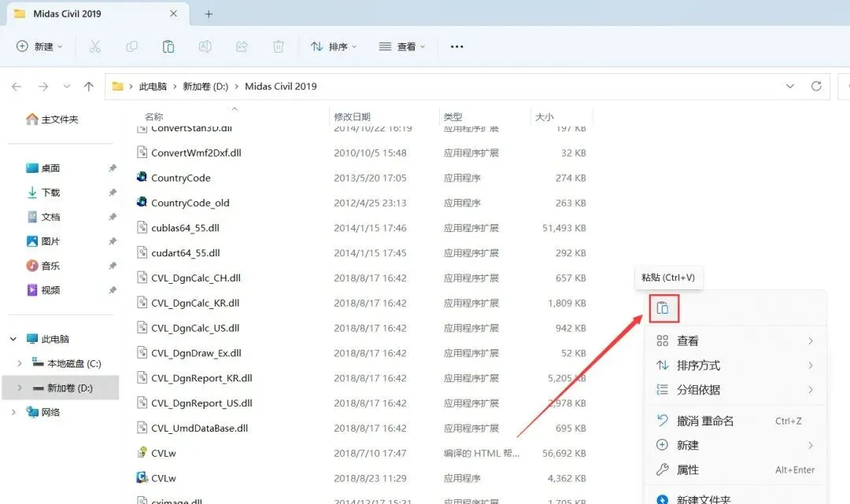Go back with the left arrow

coord(17,86)
